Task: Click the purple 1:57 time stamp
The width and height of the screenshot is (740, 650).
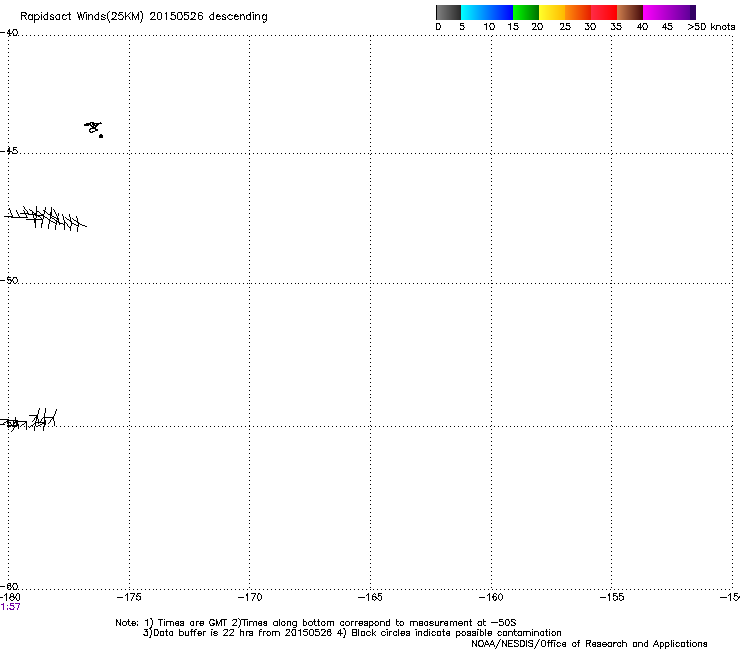Action: (10, 607)
